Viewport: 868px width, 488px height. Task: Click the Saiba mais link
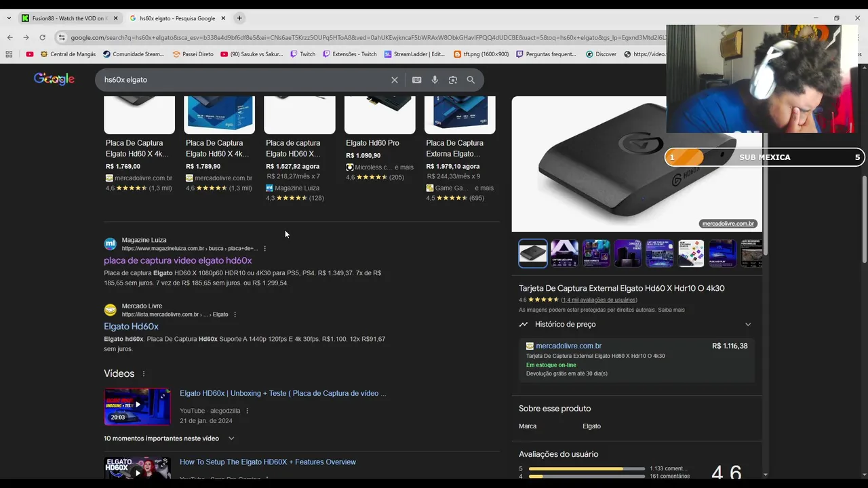[x=671, y=310]
